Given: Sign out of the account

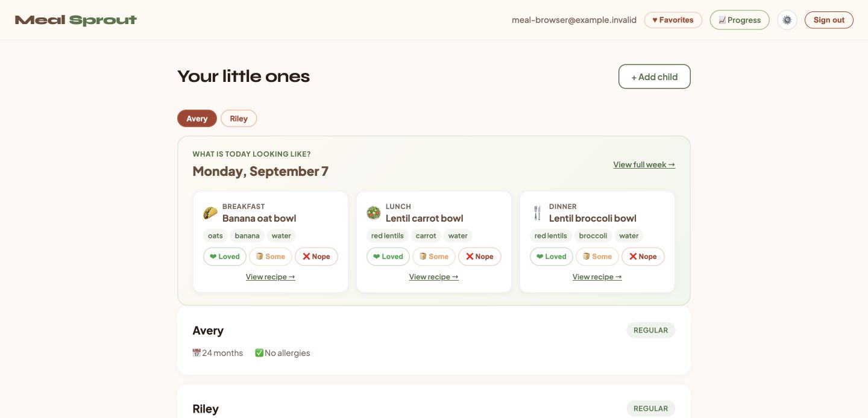Looking at the screenshot, I should click(x=829, y=20).
